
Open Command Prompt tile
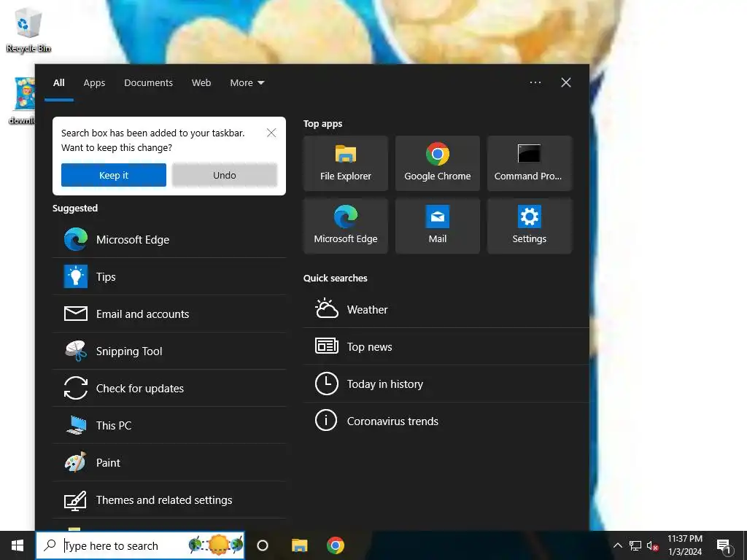pos(530,163)
